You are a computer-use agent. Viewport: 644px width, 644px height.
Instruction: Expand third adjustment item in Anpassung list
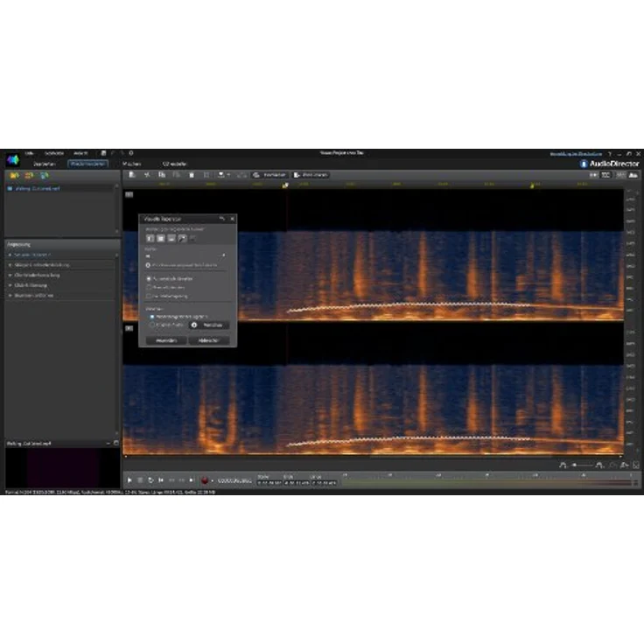[x=10, y=275]
